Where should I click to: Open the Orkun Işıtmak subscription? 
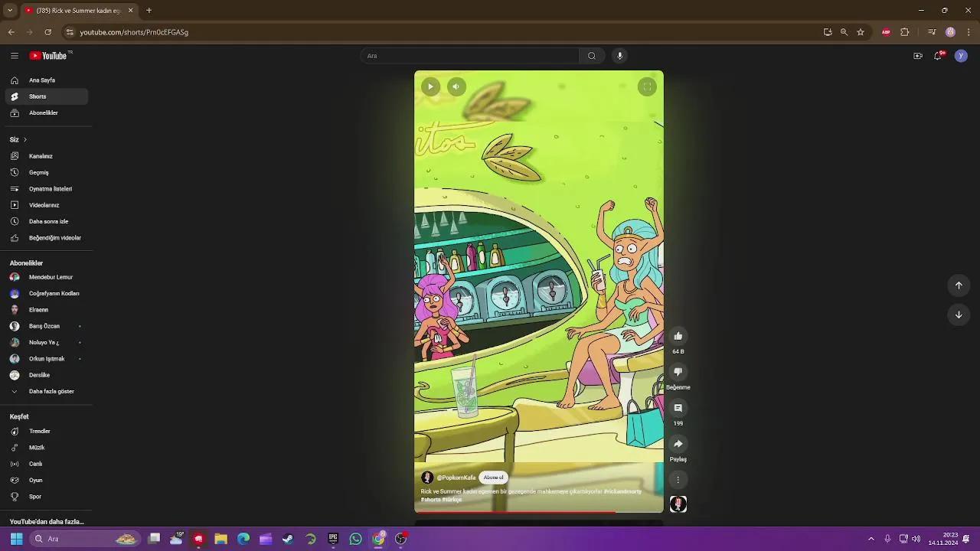coord(46,359)
